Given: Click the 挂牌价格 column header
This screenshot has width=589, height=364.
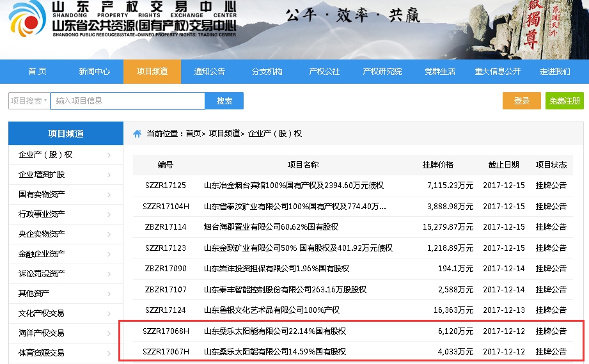Looking at the screenshot, I should click(438, 165).
